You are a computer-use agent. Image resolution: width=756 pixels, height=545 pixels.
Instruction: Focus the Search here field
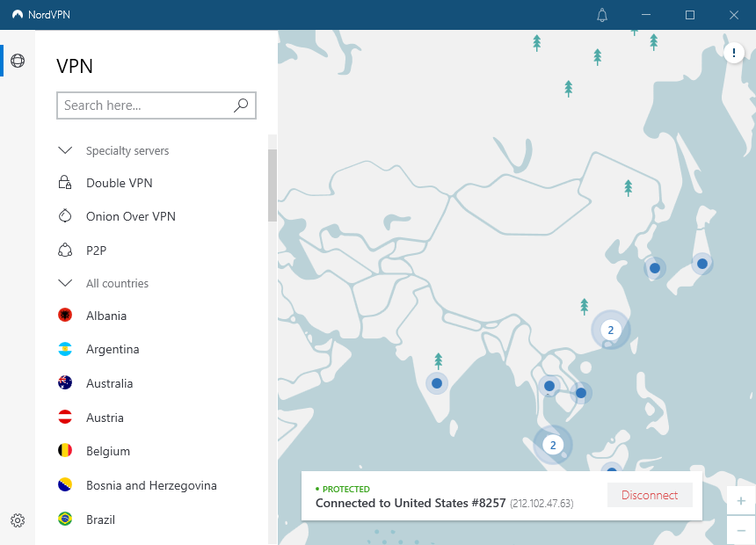[x=156, y=105]
